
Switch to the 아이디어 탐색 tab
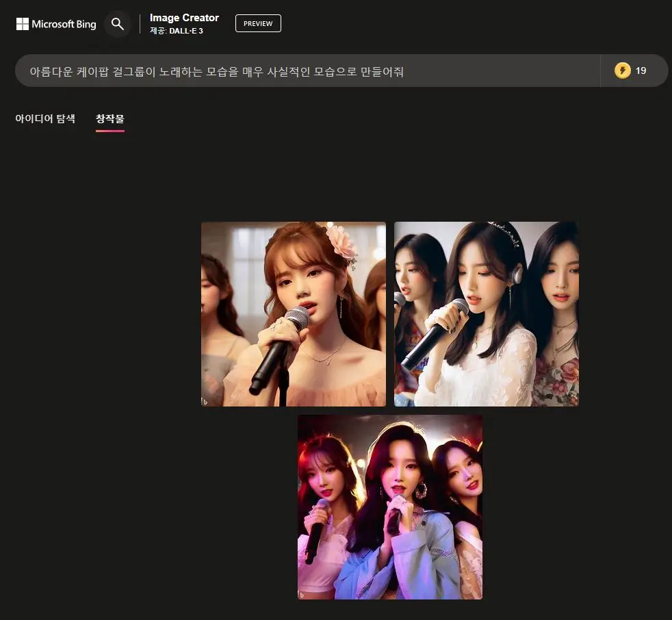(44, 118)
